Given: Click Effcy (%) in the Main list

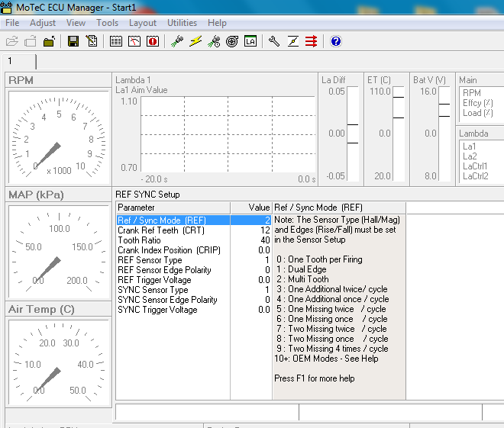Looking at the screenshot, I should tap(477, 103).
